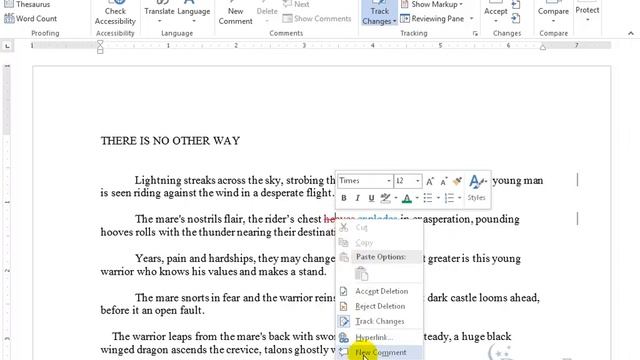640x360 pixels.
Task: Expand the highlight color dropdown arrow
Action: coord(396,198)
